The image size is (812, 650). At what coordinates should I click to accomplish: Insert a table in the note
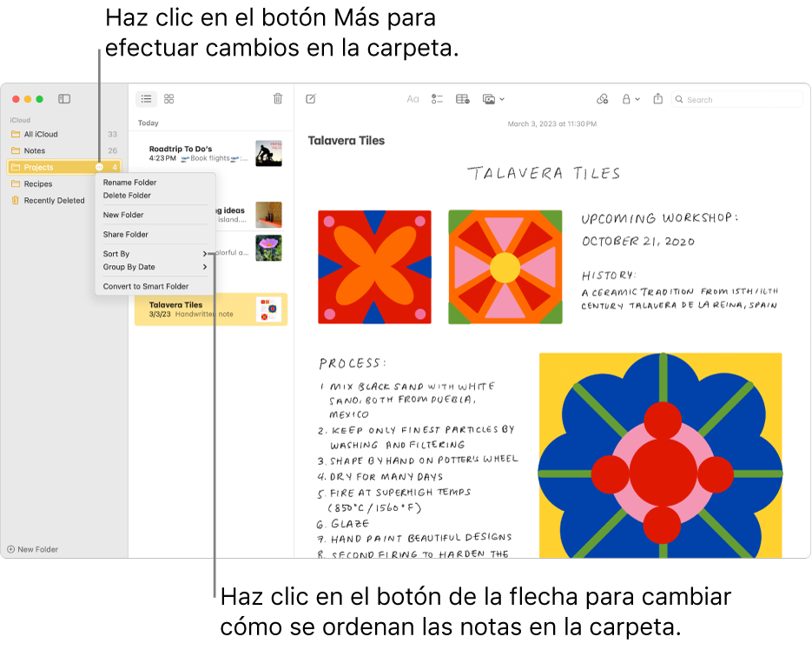point(462,99)
